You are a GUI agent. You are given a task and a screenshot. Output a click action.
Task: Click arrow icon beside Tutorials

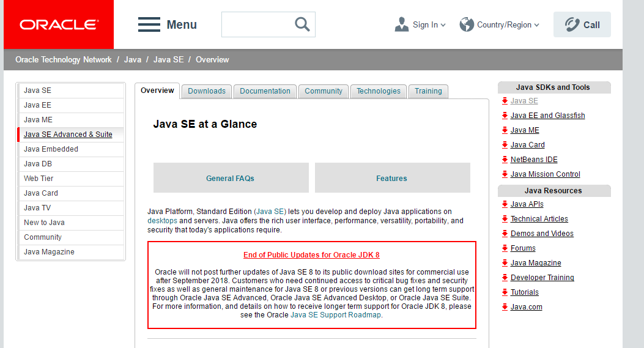(x=505, y=292)
